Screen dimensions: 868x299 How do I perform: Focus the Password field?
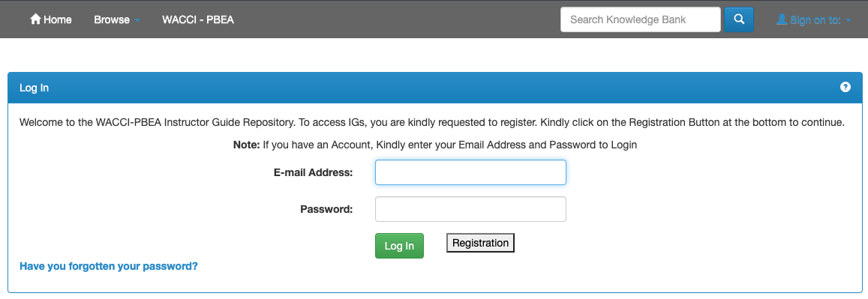click(x=470, y=209)
